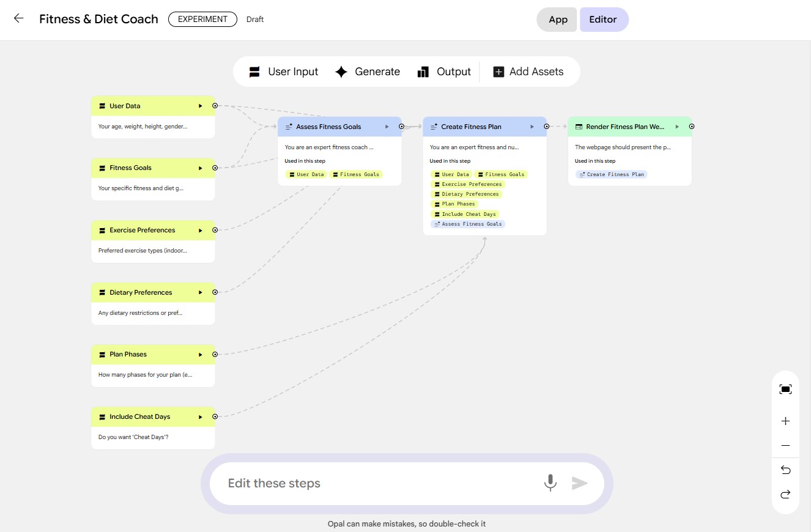Switch to the App view
Screen dimensions: 811x532
557,20
